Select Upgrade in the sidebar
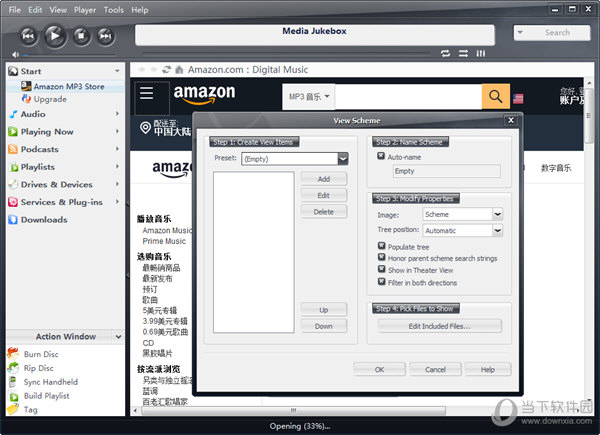 [50, 99]
